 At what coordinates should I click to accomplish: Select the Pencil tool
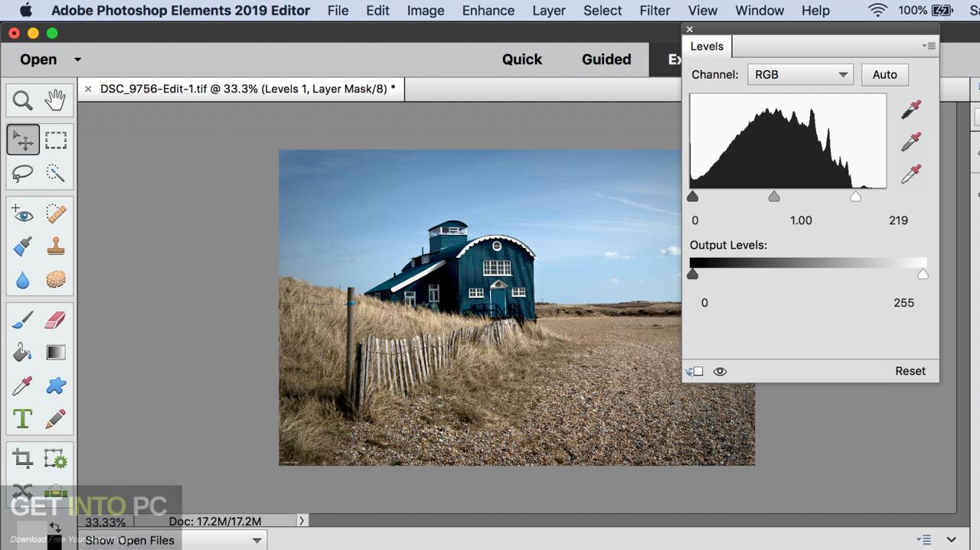tap(55, 418)
